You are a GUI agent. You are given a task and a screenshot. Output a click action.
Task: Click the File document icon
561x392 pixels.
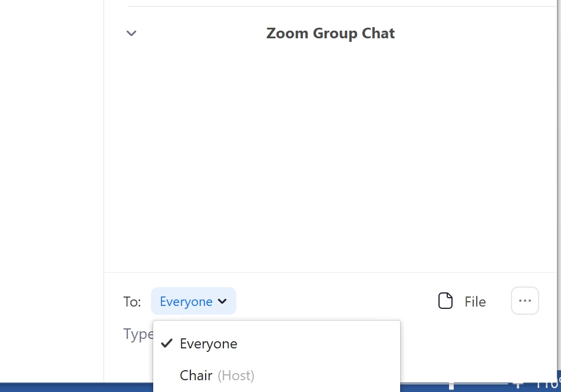445,301
